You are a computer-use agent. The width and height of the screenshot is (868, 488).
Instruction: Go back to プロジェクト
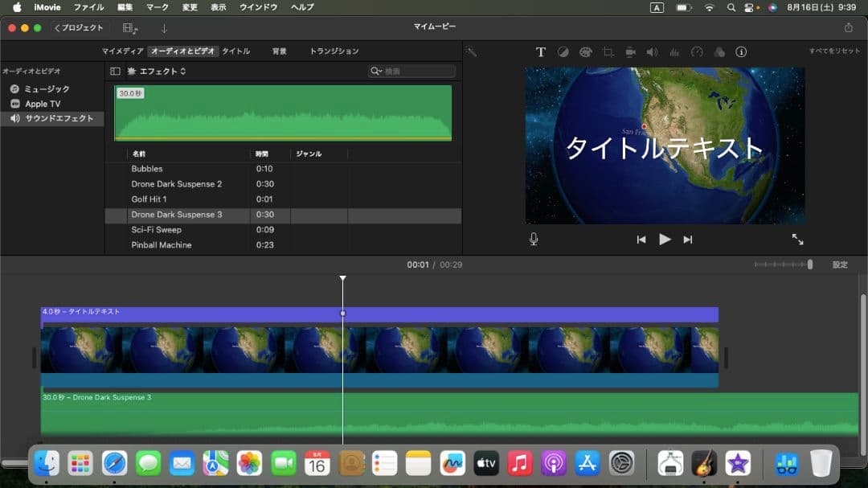click(79, 27)
